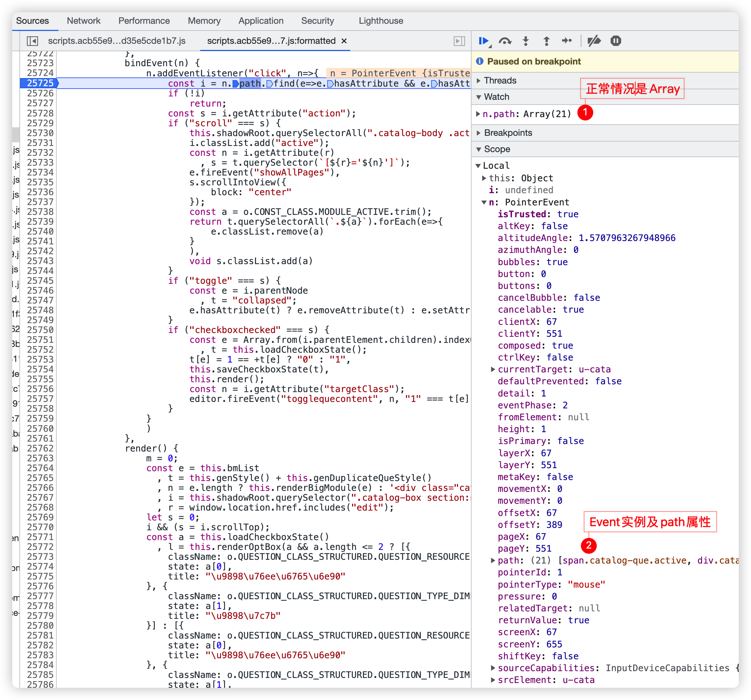This screenshot has height=700, width=751.
Task: Click 'shiftKey: false' property
Action: click(x=538, y=656)
